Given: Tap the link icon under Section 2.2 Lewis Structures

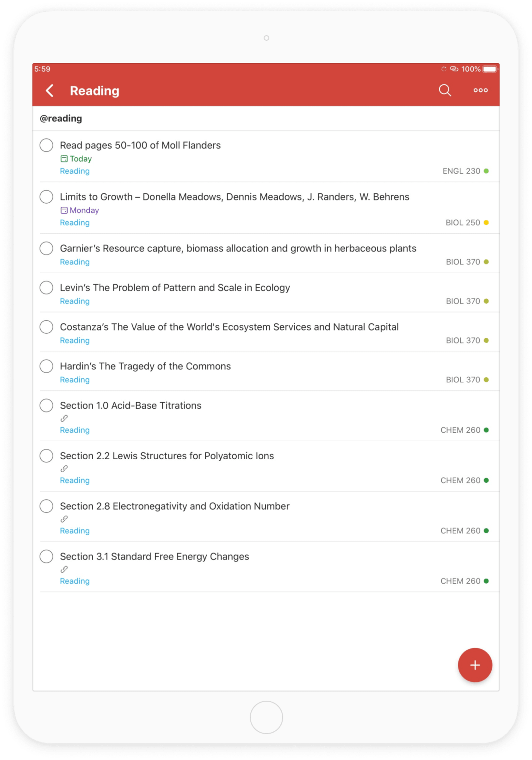Looking at the screenshot, I should 64,468.
